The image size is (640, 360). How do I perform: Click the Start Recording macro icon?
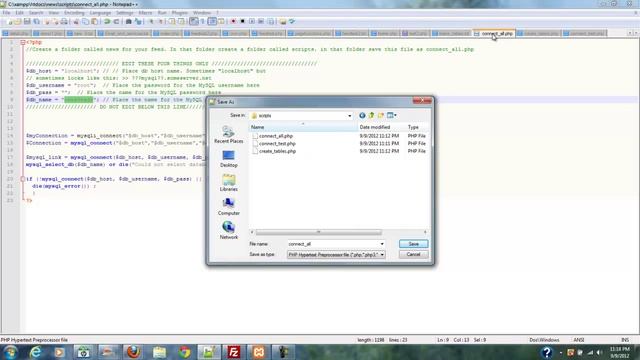tap(233, 21)
